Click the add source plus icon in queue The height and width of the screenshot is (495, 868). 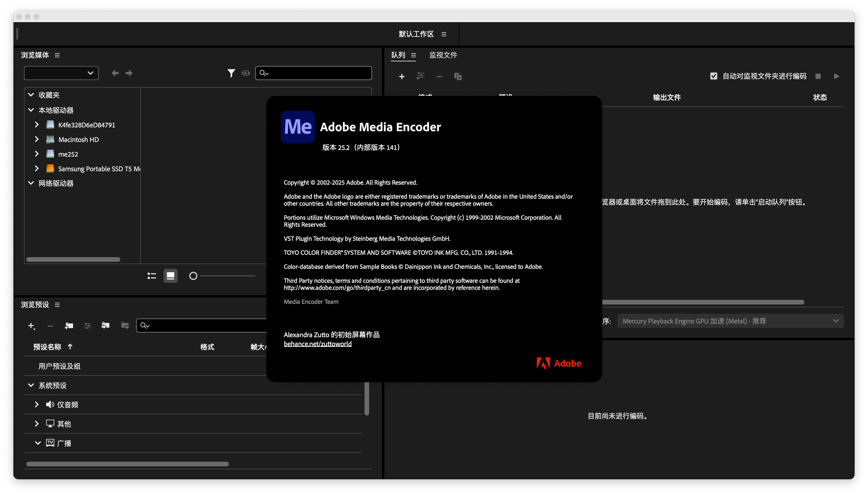coord(402,77)
